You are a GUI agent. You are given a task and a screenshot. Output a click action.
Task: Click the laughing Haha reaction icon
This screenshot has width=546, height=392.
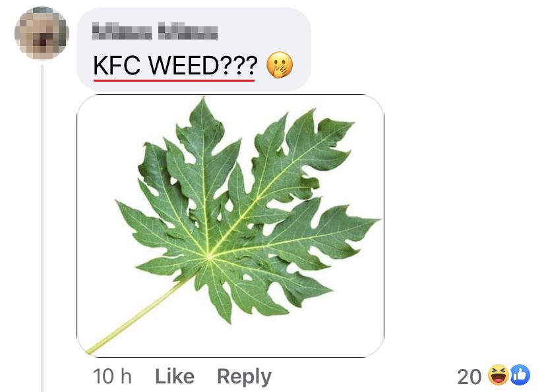click(x=498, y=375)
